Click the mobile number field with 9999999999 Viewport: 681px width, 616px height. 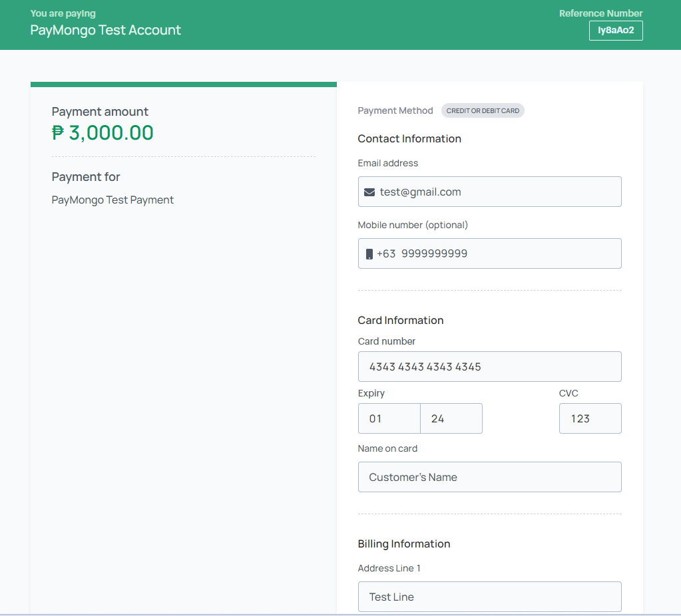click(x=489, y=253)
